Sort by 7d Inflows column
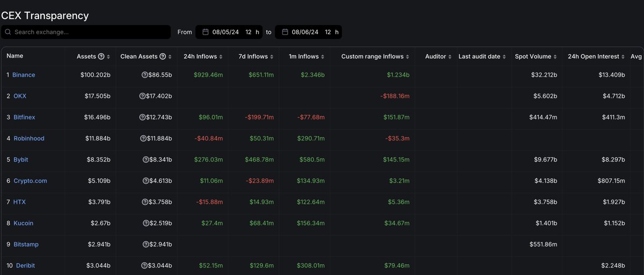The height and width of the screenshot is (275, 644). pos(270,57)
